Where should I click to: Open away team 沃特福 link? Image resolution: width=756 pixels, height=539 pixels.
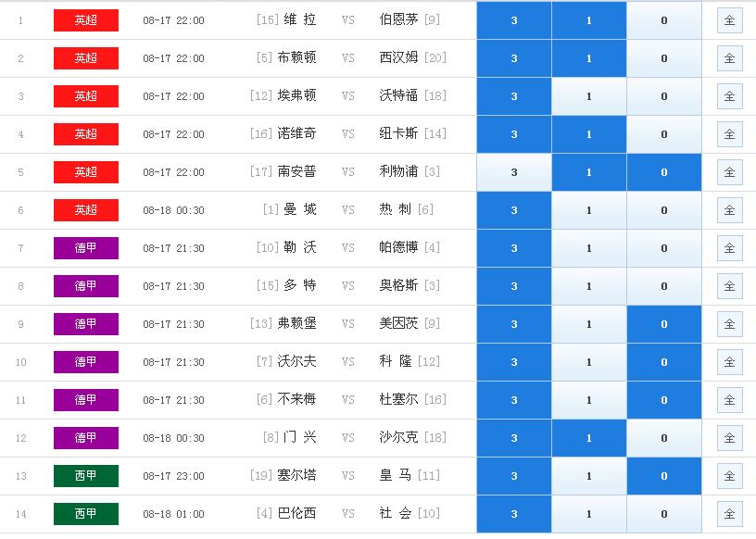[x=398, y=95]
